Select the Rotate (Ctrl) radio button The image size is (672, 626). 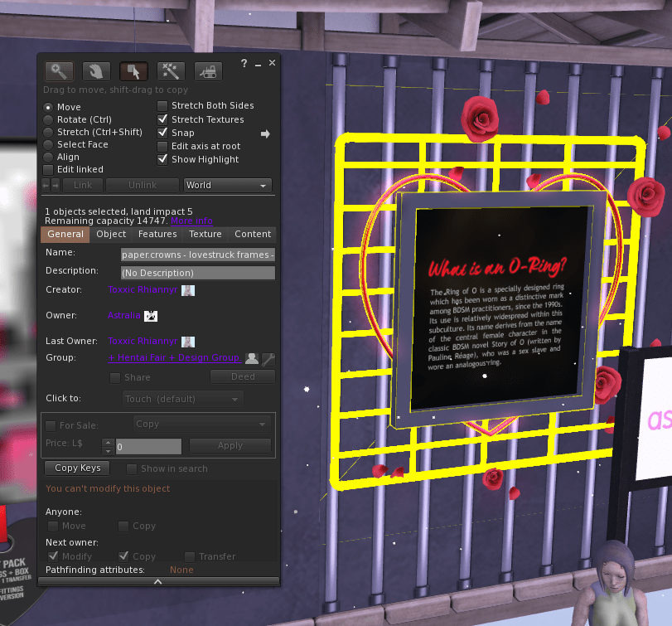tap(48, 120)
